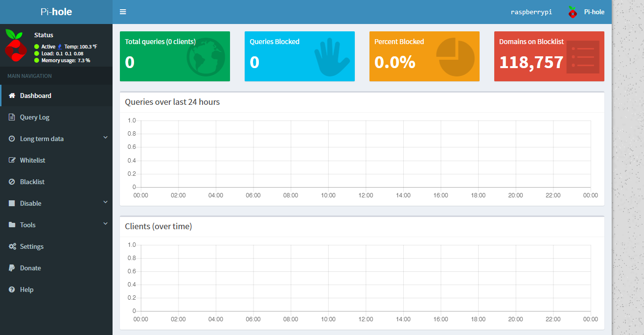Click the Domains on Blocklist red box
This screenshot has height=335, width=644.
549,56
